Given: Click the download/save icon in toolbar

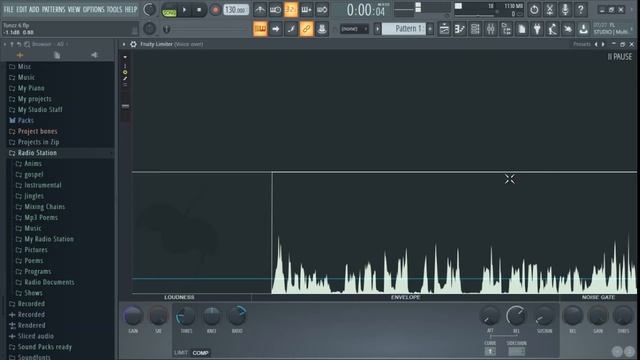Looking at the screenshot, I should 584,29.
